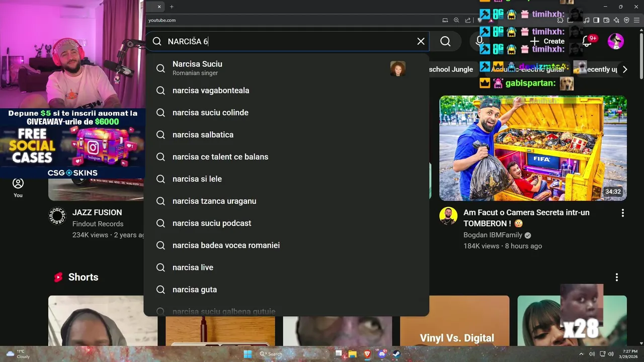Click the zoom magnifier in the address bar
This screenshot has width=644, height=362.
point(456,20)
